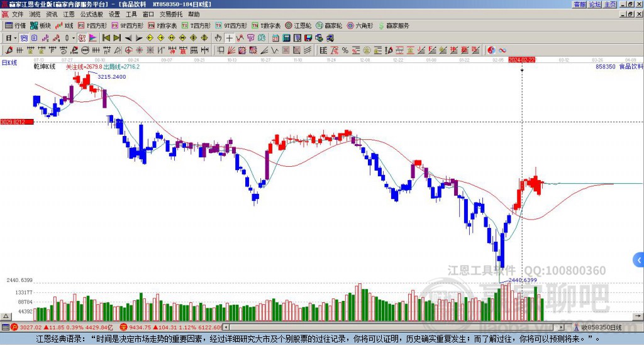Screen dimensions: 644x345
Task: Open the 工具 menu
Action: (x=131, y=14)
